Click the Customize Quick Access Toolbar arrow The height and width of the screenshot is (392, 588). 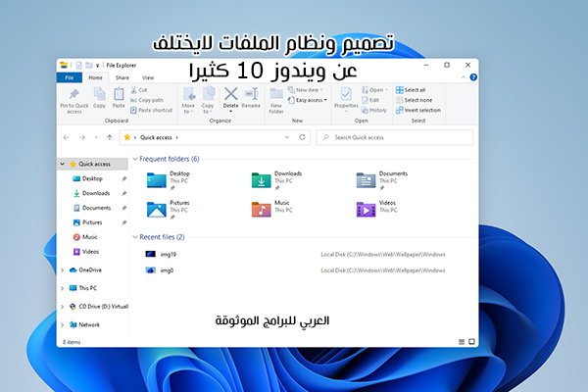(x=97, y=66)
